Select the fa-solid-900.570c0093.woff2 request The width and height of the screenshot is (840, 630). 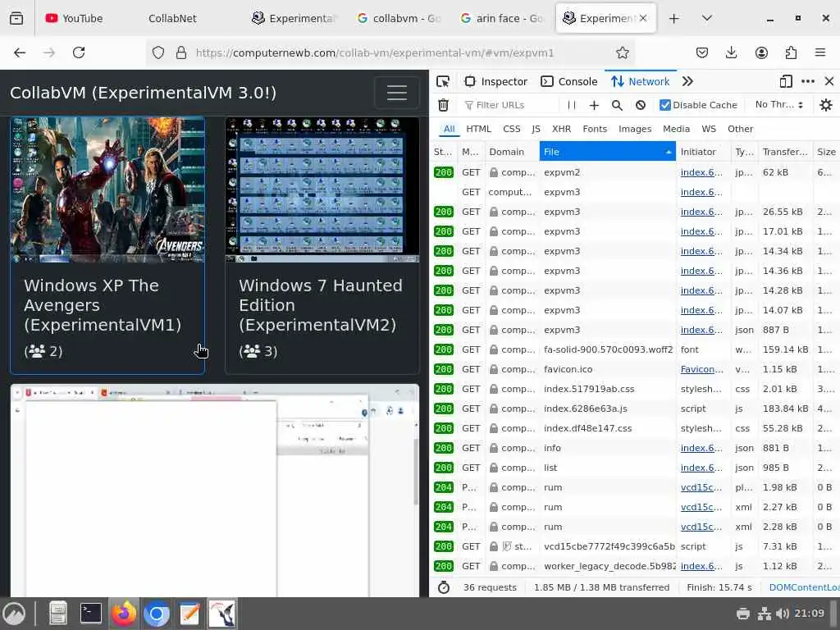click(634, 349)
